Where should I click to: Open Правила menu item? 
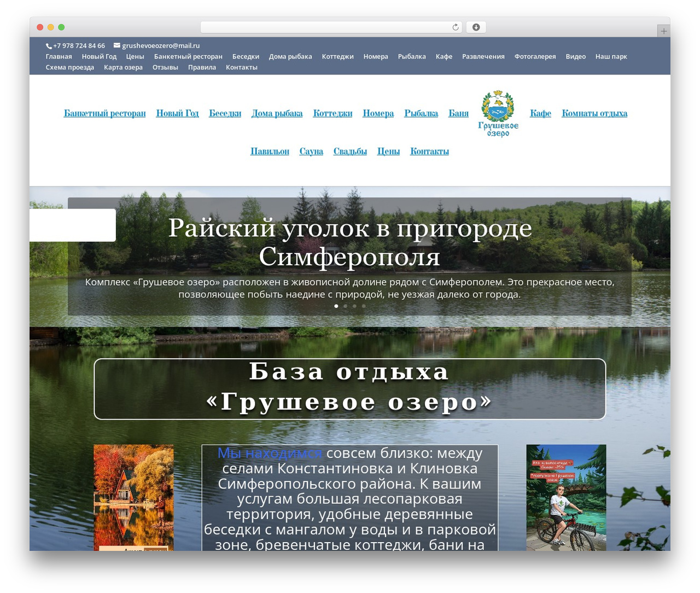[202, 67]
